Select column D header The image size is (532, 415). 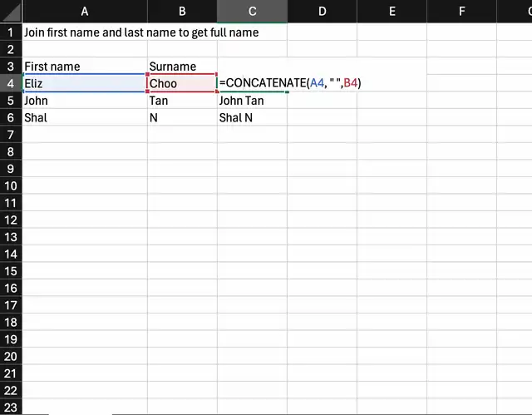click(x=322, y=11)
